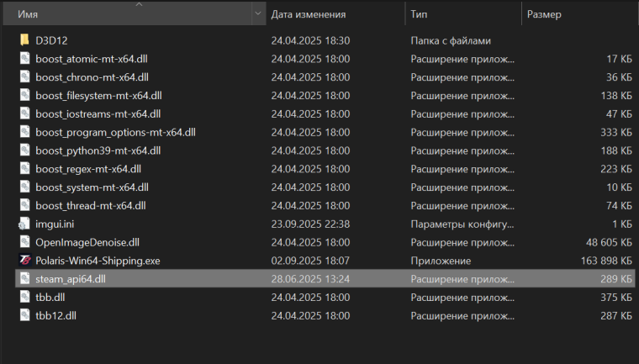
Task: Select file name OpenImageDenoise.dll
Action: pos(87,243)
